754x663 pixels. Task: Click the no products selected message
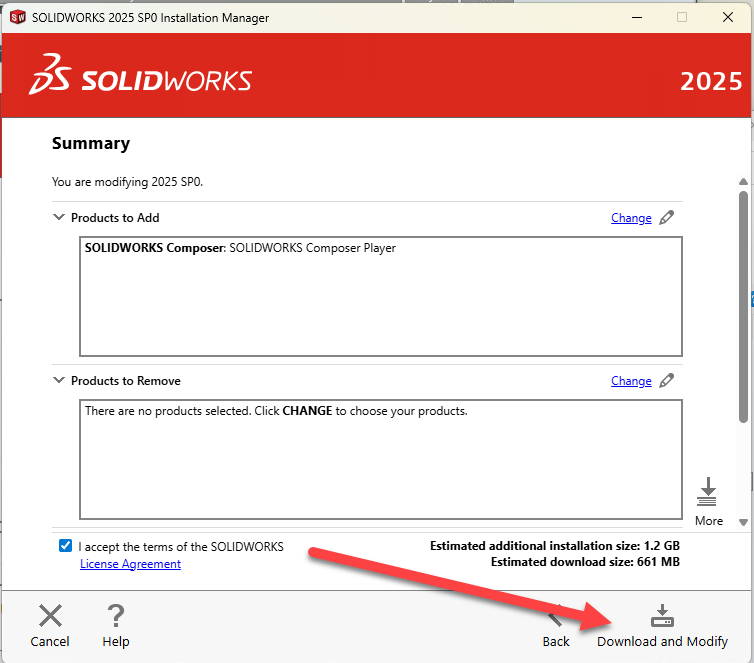pos(276,411)
